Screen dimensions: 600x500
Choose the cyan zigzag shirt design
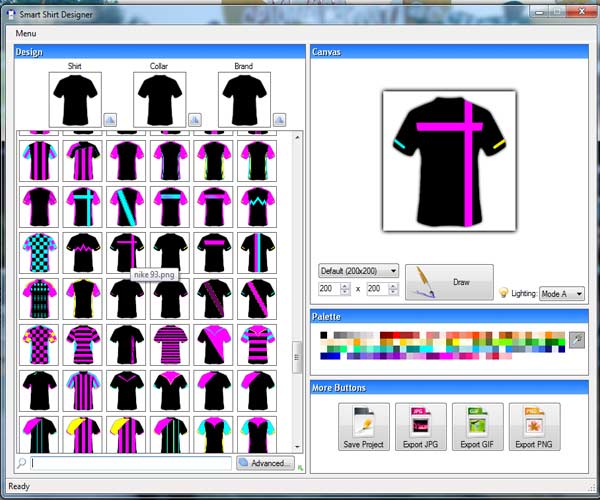coord(257,207)
